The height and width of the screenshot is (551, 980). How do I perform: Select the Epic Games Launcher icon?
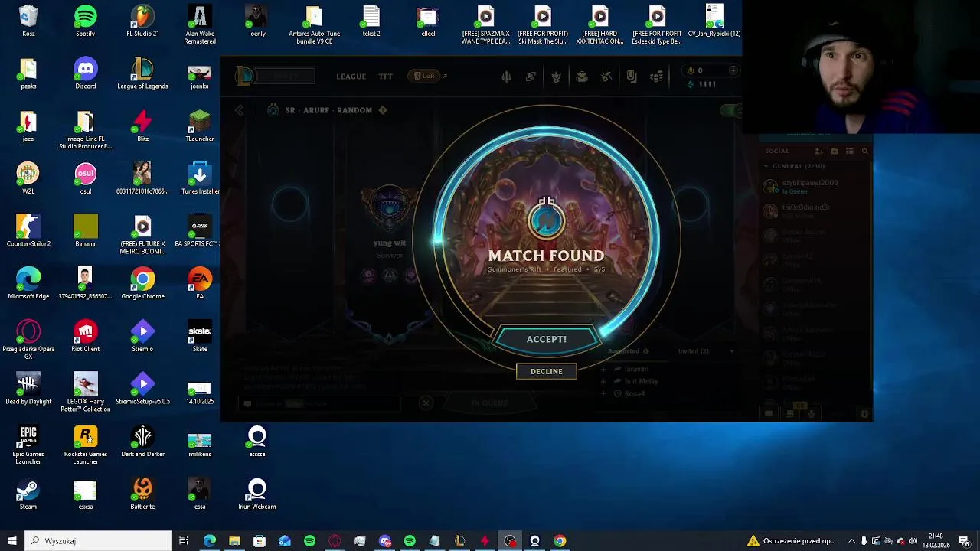(x=28, y=445)
